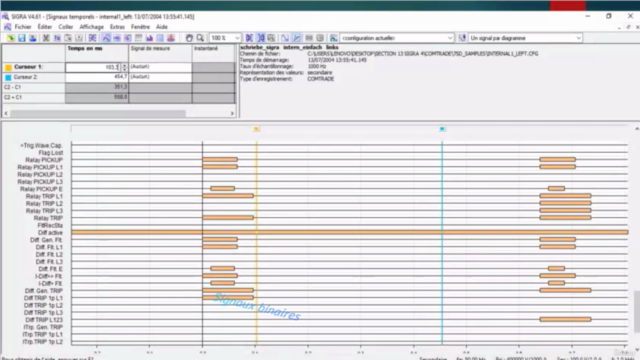Screen dimensions: 640x360
Task: Open the Éditer menu
Action: [x=45, y=27]
